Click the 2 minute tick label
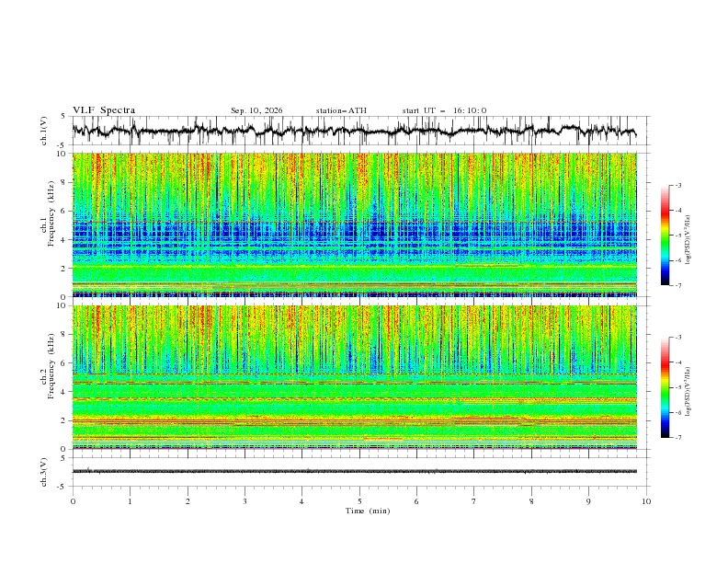Image resolution: width=728 pixels, height=563 pixels. [x=188, y=501]
